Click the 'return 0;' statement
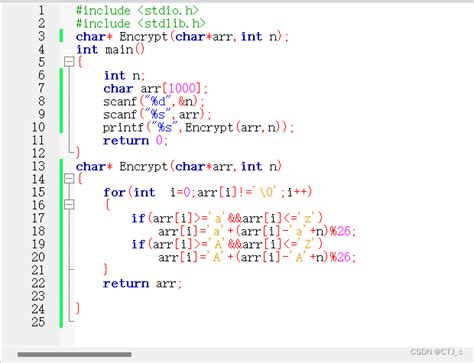Image resolution: width=474 pixels, height=363 pixels. [135, 140]
